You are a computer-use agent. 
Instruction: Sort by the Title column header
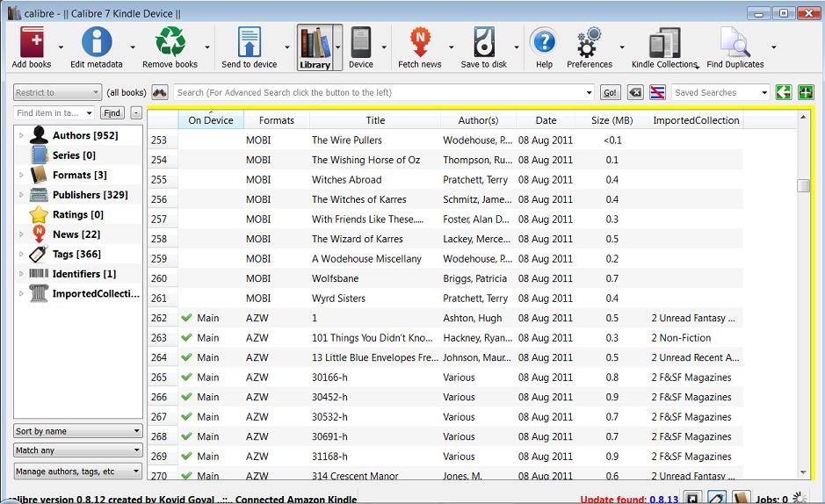[375, 119]
